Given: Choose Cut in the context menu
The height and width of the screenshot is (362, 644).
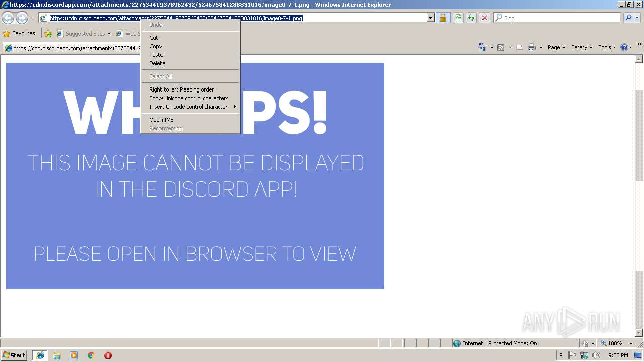Looking at the screenshot, I should click(190, 38).
